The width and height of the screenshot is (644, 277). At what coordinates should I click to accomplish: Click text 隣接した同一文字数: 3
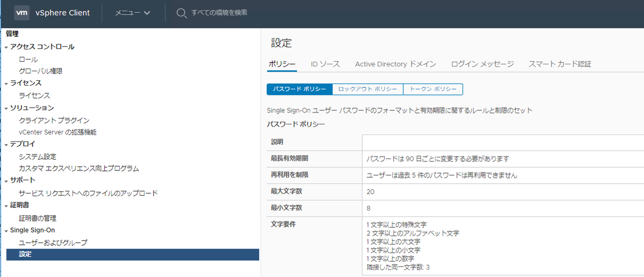pyautogui.click(x=398, y=267)
